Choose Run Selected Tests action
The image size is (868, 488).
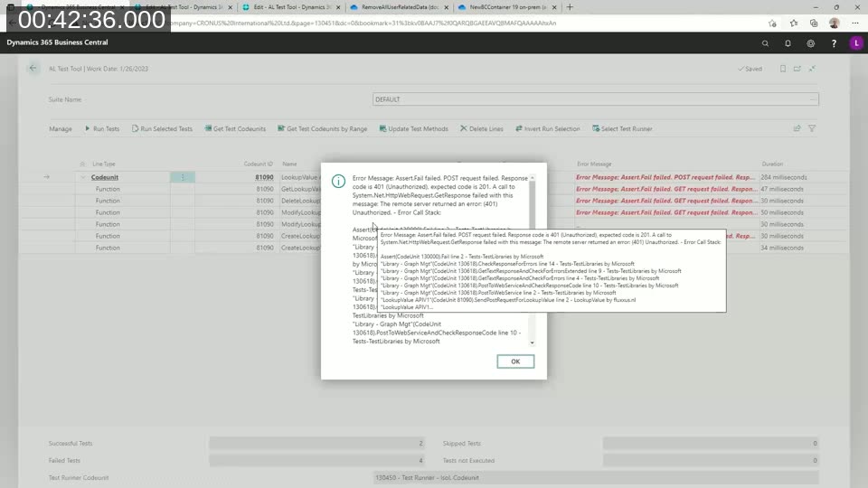pyautogui.click(x=162, y=129)
